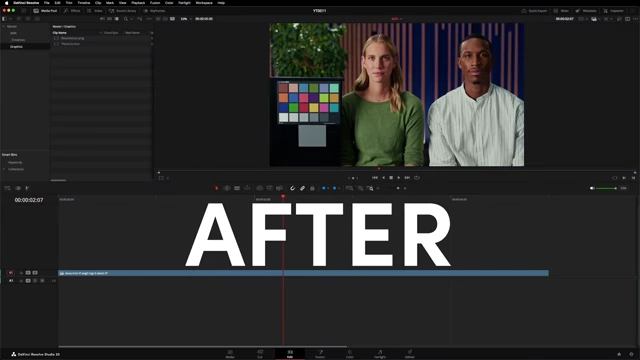Switch media pool to thumbnail view
The width and height of the screenshot is (640, 360).
click(x=109, y=19)
